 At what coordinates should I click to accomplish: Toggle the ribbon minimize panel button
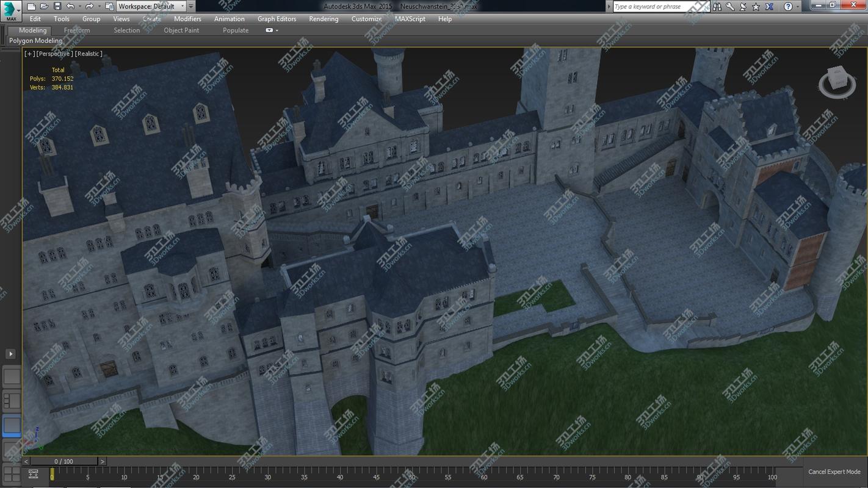coord(269,30)
